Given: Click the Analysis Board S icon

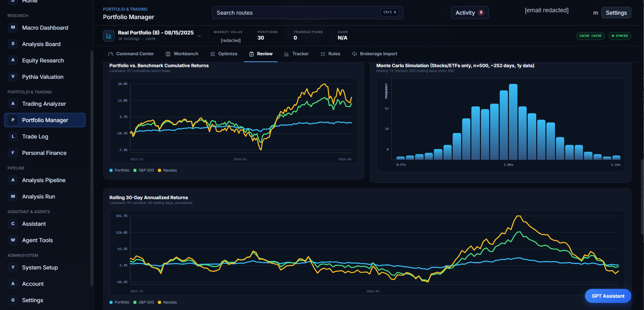Looking at the screenshot, I should (x=13, y=44).
